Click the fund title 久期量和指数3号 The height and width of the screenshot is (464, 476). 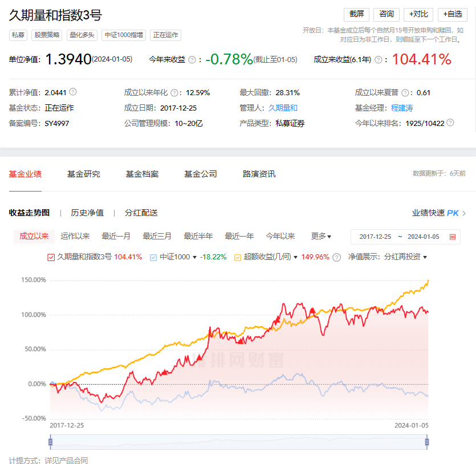click(55, 15)
